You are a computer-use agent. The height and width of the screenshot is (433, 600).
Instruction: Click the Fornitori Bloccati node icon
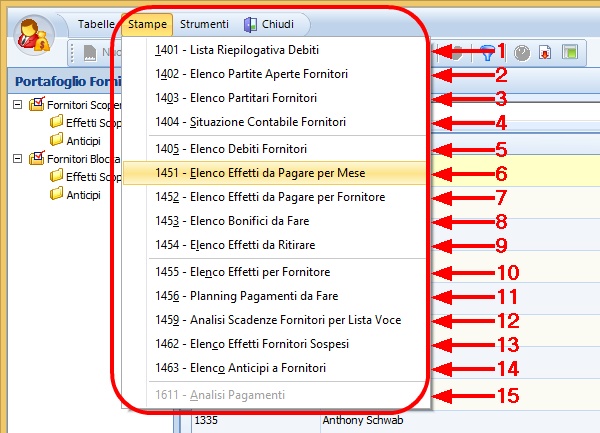(x=37, y=158)
